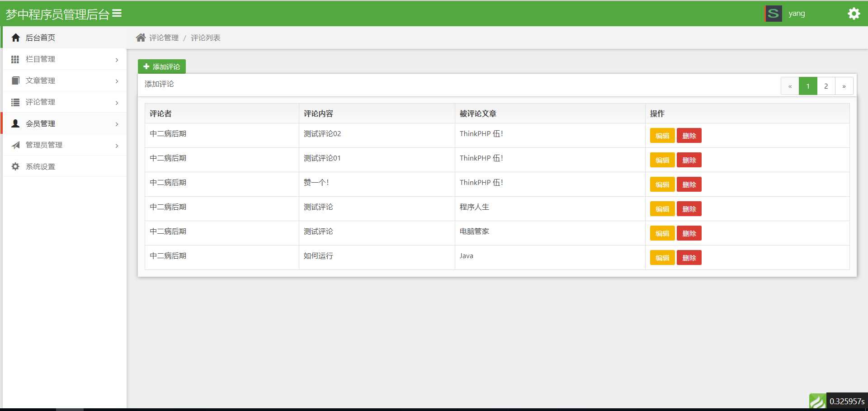Click the green leaf trace icon
This screenshot has width=868, height=411.
(x=817, y=402)
